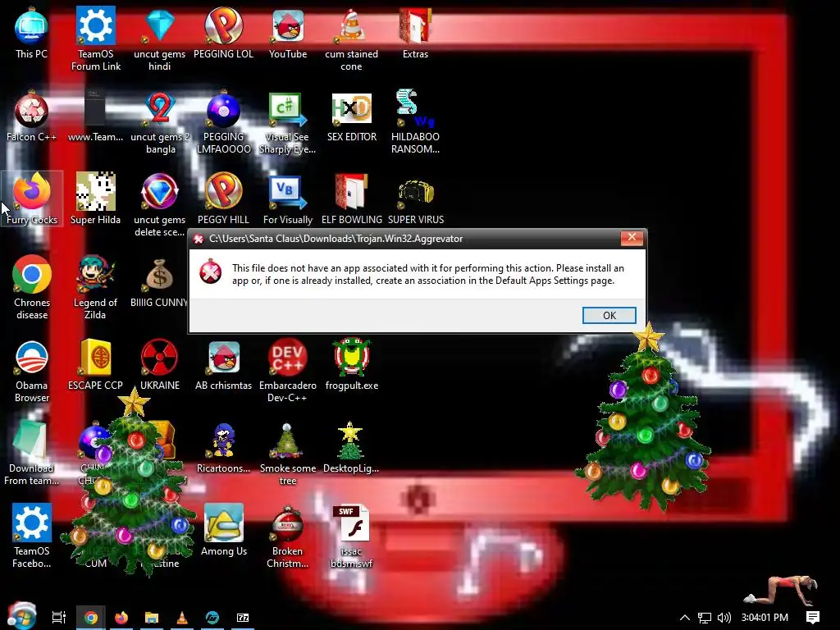
Task: Open the This PC desktop icon
Action: [x=31, y=33]
